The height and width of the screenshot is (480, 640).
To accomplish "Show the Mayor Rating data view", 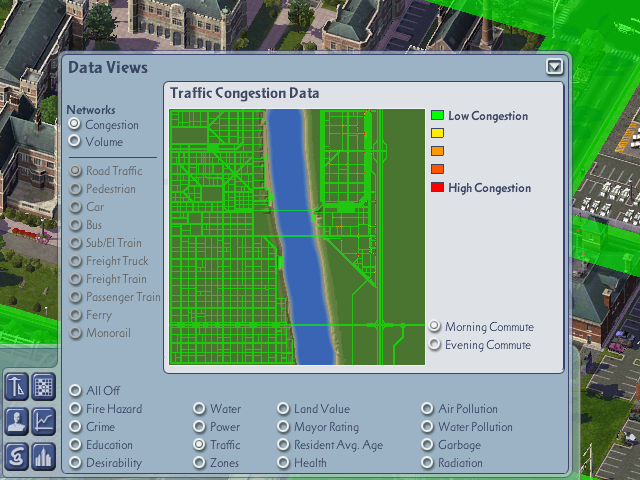I will click(283, 427).
